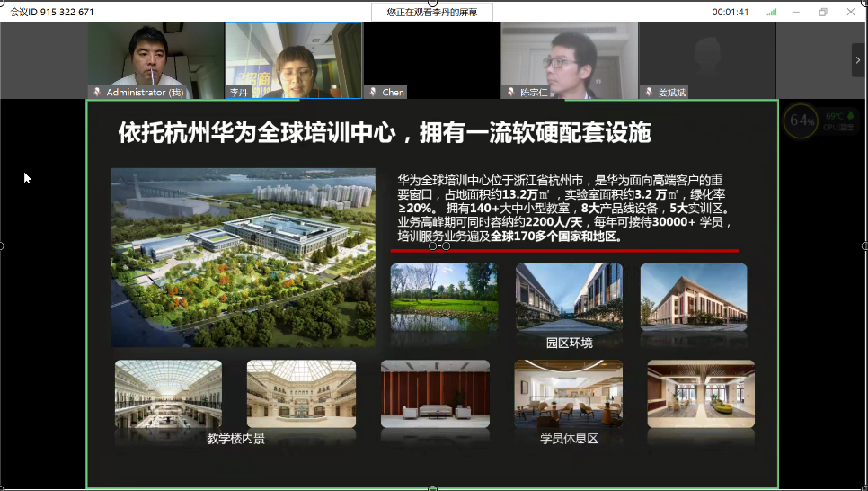This screenshot has width=868, height=491.
Task: Click the large aerial campus rendering image
Action: coord(244,258)
